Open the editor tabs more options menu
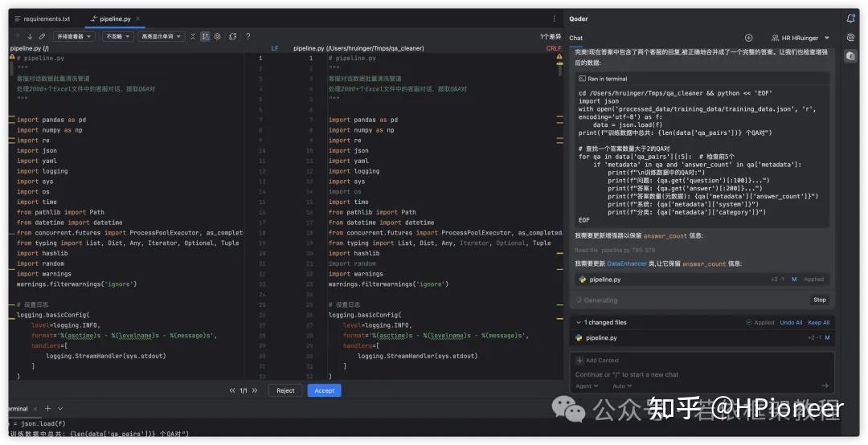 554,18
